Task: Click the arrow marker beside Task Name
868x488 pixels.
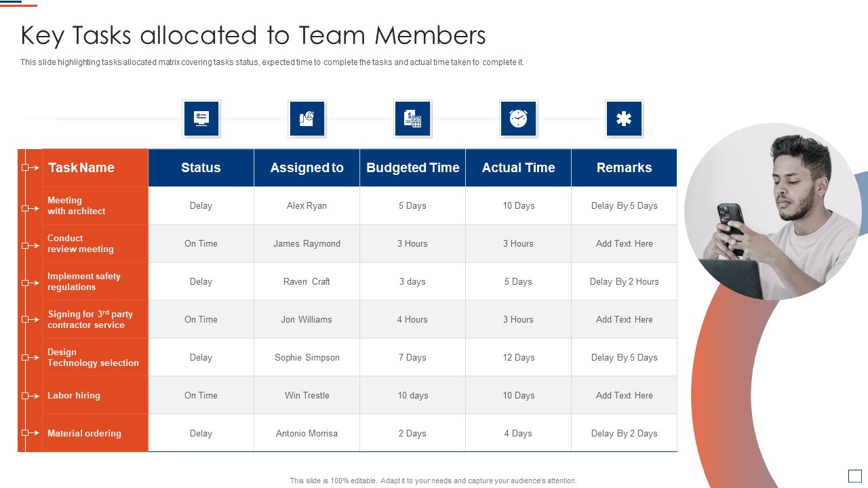Action: click(x=30, y=167)
